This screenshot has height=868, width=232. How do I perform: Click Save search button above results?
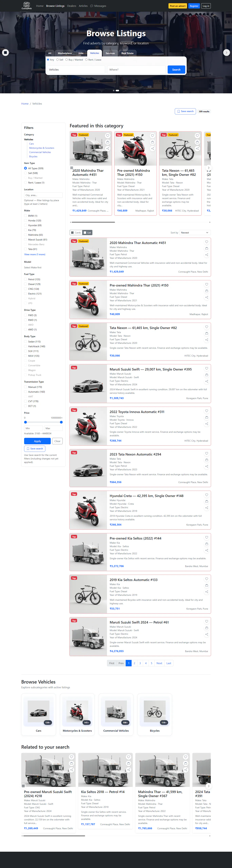185,111
